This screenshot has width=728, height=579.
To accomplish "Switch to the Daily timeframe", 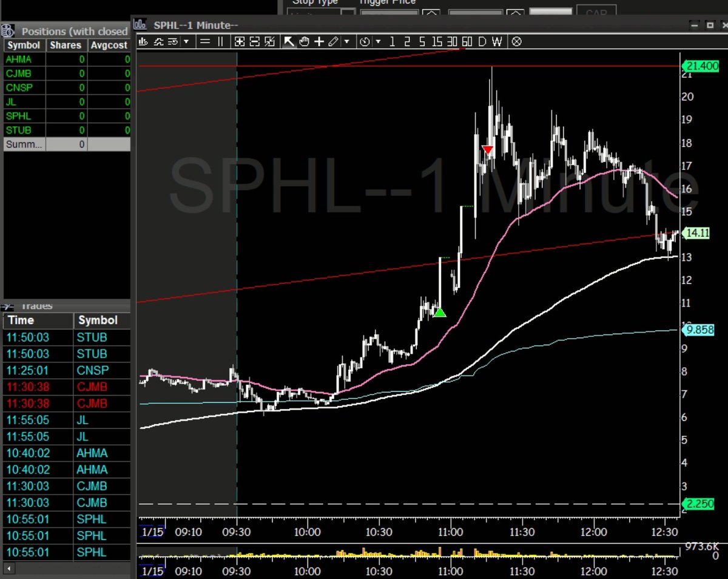I will [482, 41].
